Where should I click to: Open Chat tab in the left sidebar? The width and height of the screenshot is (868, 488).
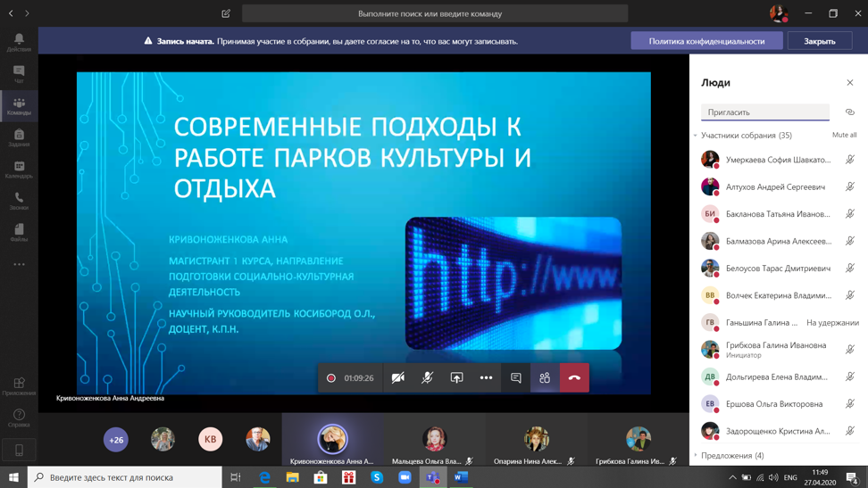(19, 74)
